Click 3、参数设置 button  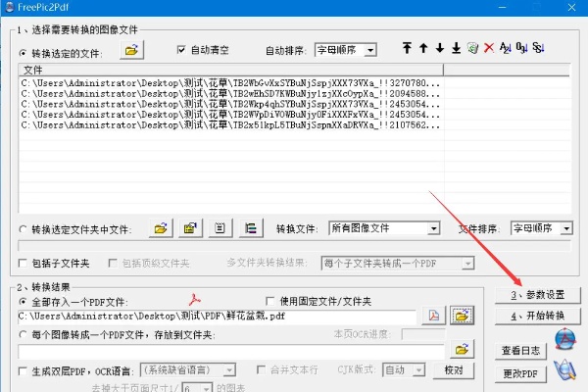click(x=538, y=295)
